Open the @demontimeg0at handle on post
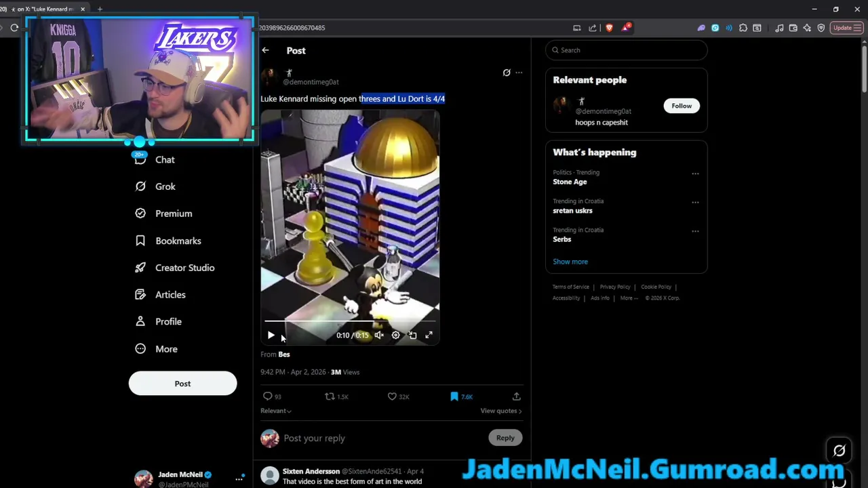The width and height of the screenshot is (868, 488). [x=311, y=82]
